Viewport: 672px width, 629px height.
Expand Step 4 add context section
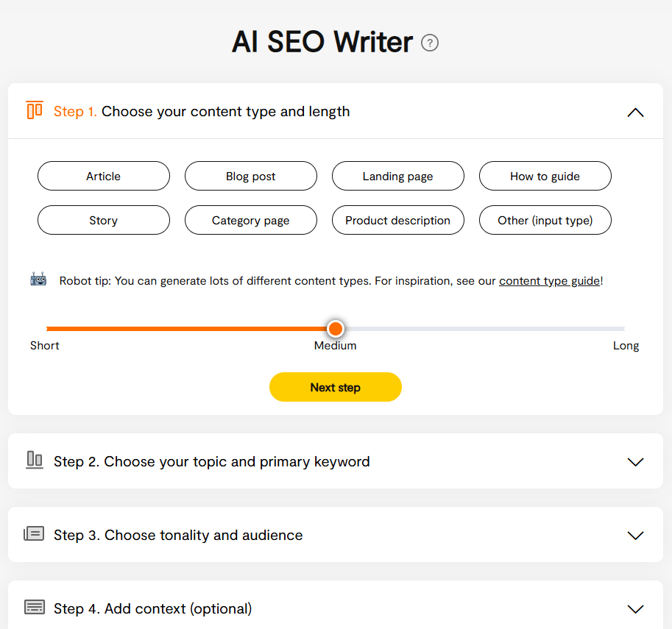[x=635, y=608]
